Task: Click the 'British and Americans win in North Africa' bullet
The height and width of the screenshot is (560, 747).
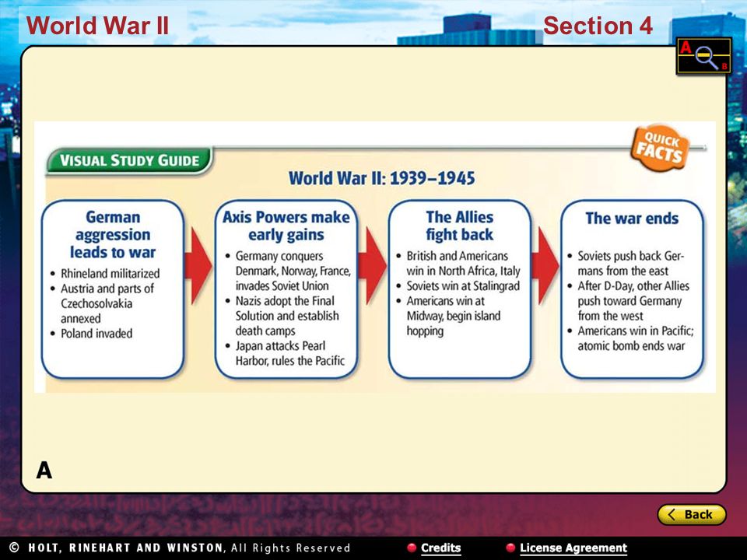Action: 458,263
